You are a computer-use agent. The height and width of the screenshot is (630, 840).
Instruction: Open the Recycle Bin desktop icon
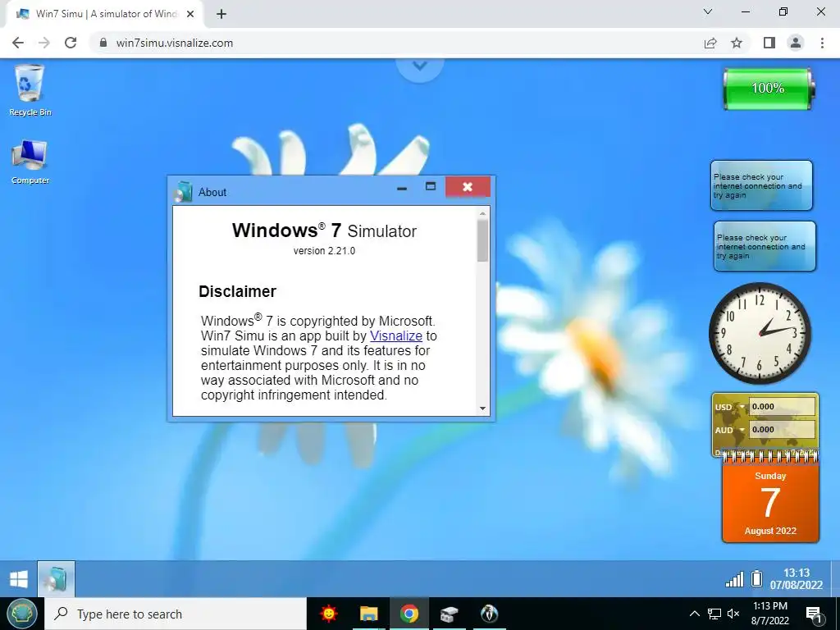click(x=30, y=89)
